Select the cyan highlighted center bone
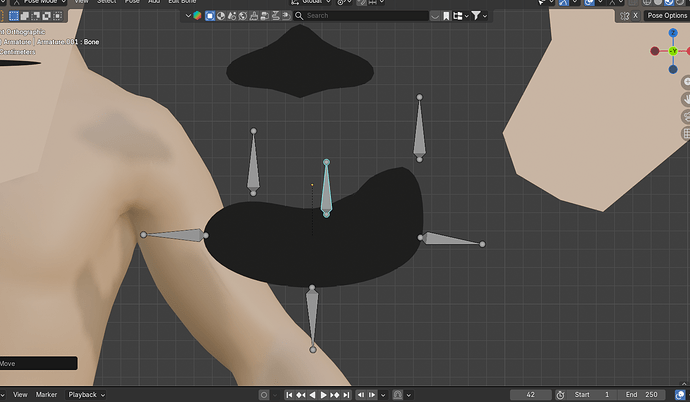Image resolution: width=690 pixels, height=402 pixels. tap(326, 189)
